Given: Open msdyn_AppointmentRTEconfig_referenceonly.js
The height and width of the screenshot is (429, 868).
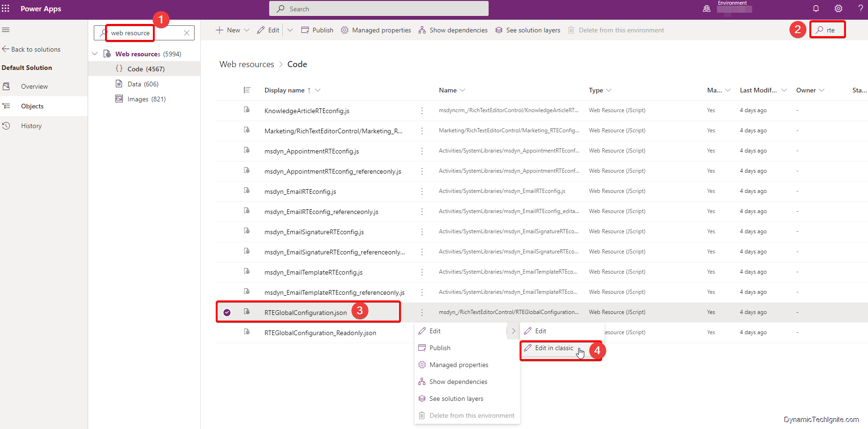Looking at the screenshot, I should pos(333,171).
